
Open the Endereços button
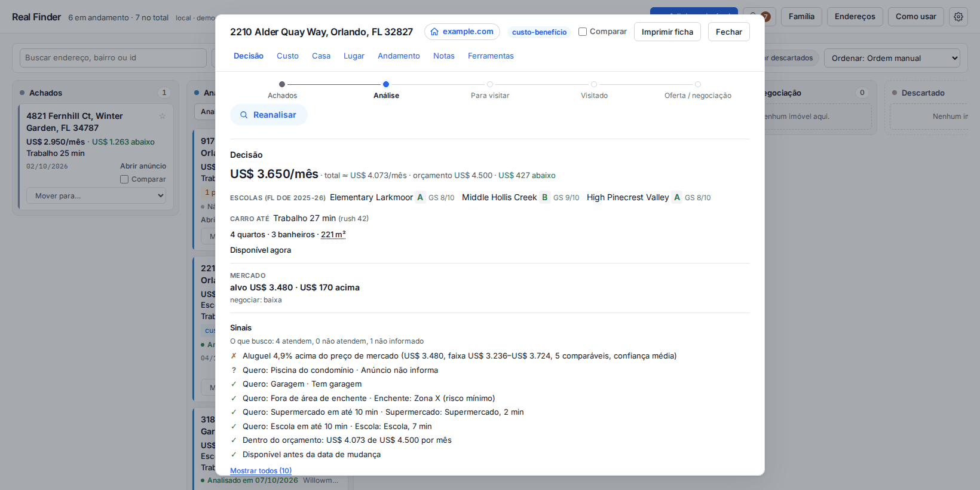855,17
